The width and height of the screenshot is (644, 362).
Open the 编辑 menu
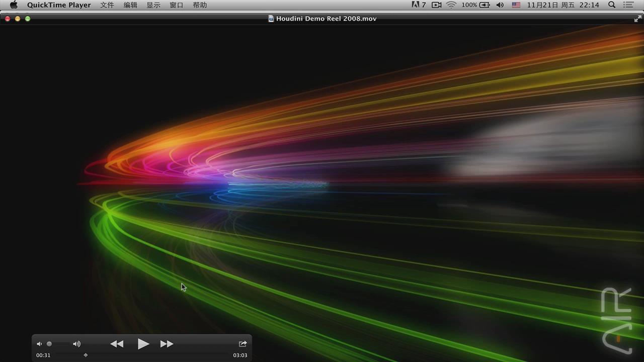tap(130, 5)
